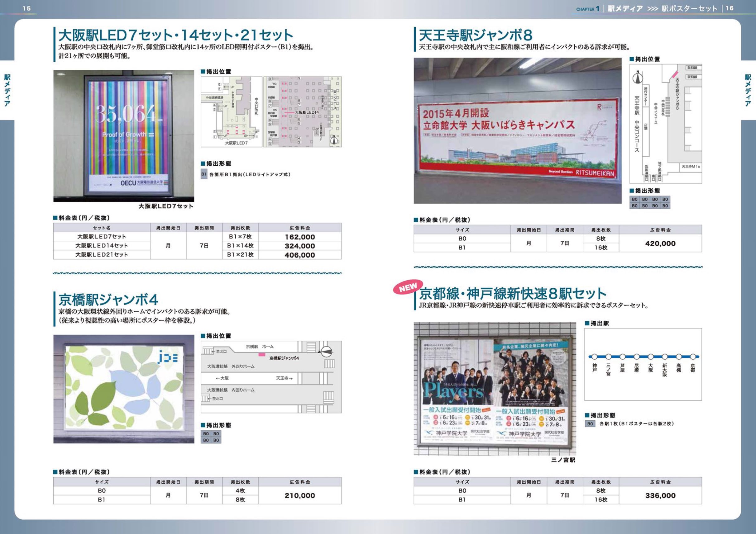Click 京橋駅 ホーム label on map

tap(260, 347)
